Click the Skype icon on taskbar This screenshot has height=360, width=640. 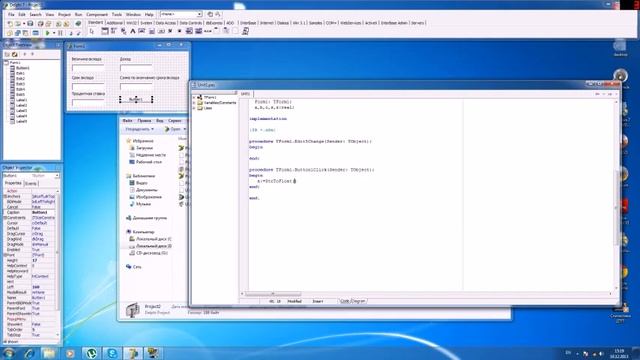coord(111,353)
